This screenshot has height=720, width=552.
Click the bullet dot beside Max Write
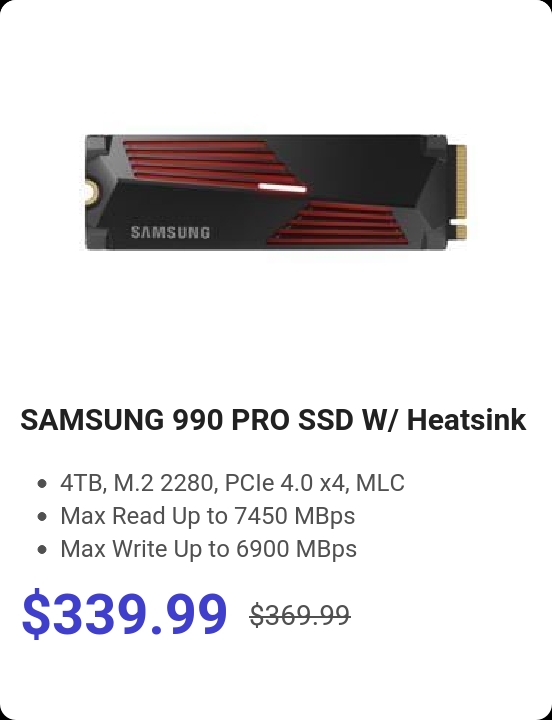point(42,549)
